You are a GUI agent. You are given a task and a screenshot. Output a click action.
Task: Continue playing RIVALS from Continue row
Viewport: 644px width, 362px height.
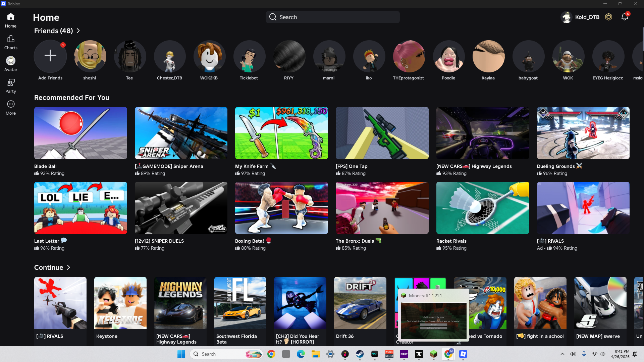60,303
